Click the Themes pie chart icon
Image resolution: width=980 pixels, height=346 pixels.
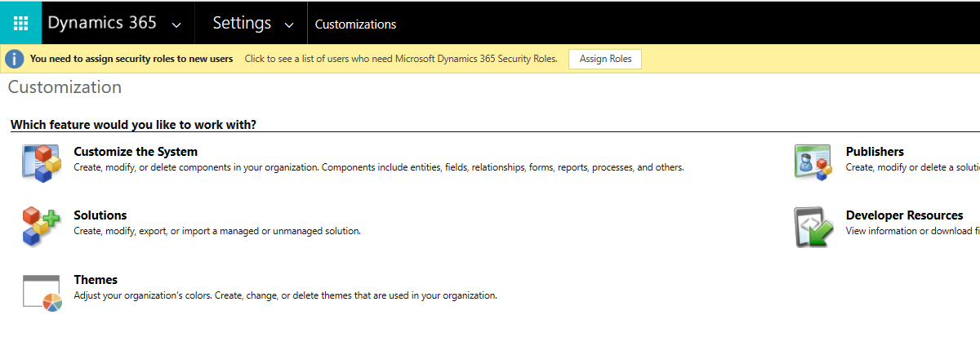click(42, 292)
